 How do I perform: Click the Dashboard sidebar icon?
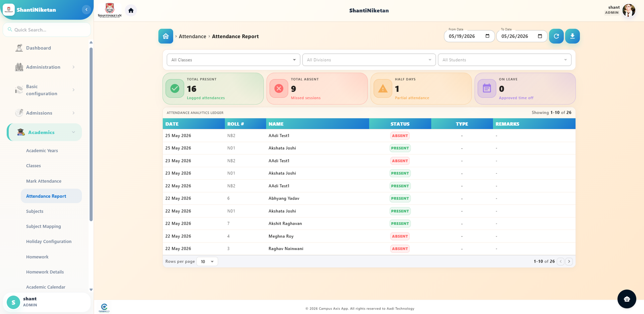tap(19, 48)
